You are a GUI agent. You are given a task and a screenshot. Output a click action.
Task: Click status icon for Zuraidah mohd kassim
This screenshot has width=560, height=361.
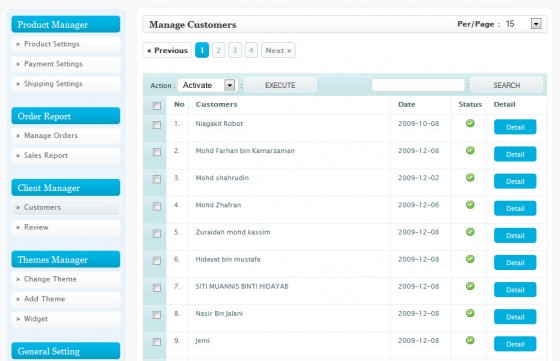coord(470,232)
